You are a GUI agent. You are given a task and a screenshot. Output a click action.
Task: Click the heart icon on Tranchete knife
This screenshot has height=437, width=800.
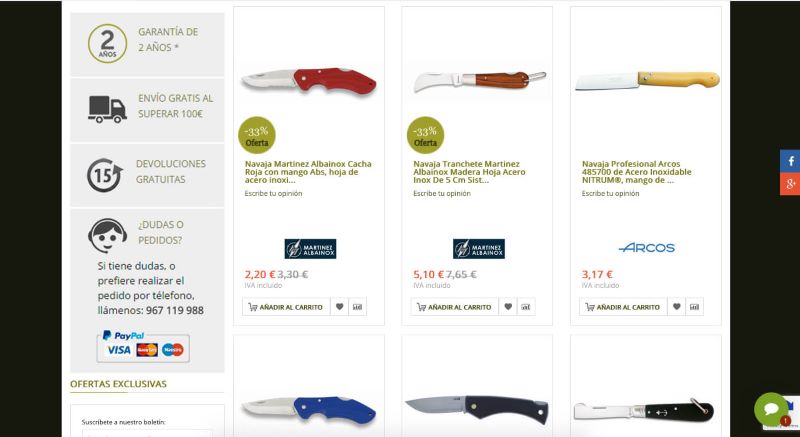[x=508, y=307]
